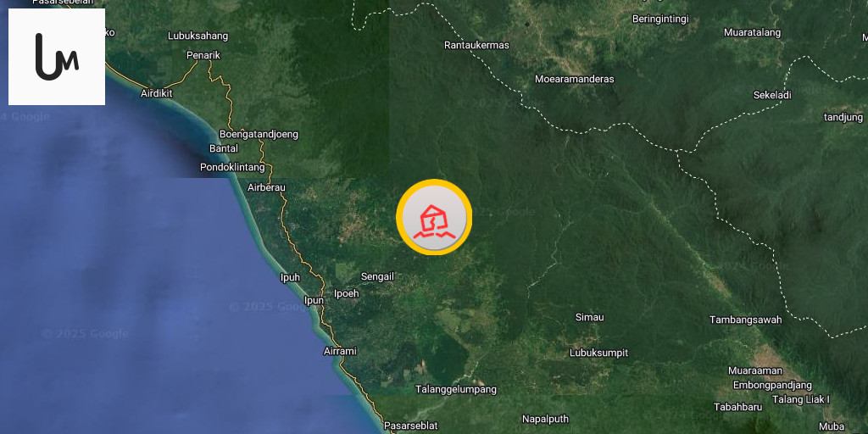The width and height of the screenshot is (868, 434).
Task: Click the Beringintingi label
Action: (x=660, y=19)
